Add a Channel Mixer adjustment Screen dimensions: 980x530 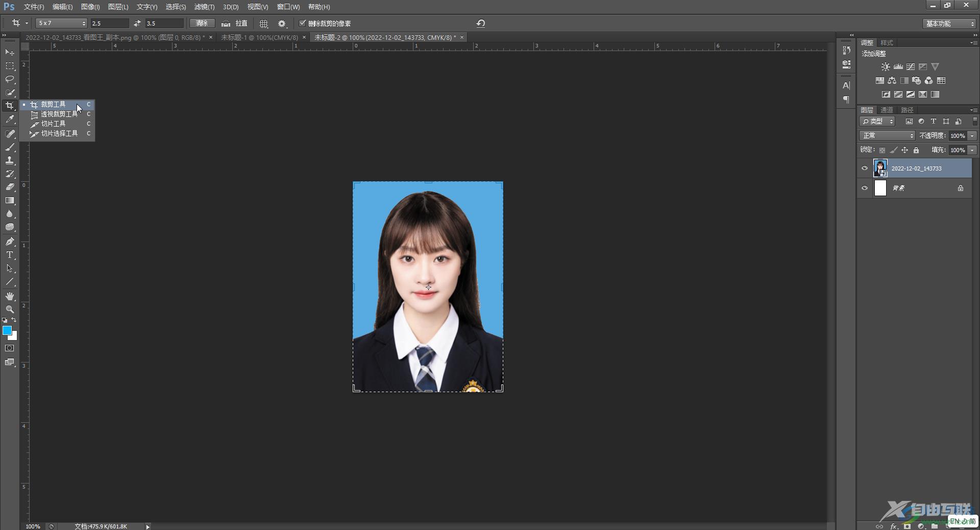click(929, 81)
